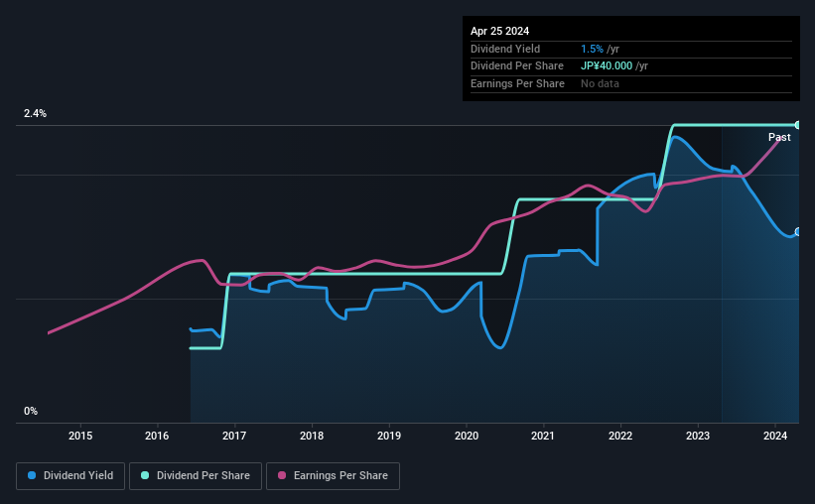815x504 pixels.
Task: Select the 2023 label on the time axis
Action: click(698, 436)
